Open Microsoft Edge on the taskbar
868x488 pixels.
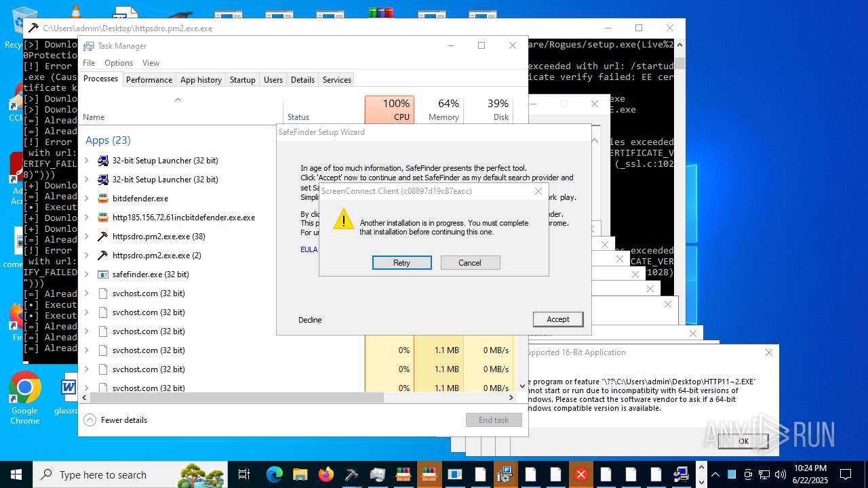coord(275,474)
